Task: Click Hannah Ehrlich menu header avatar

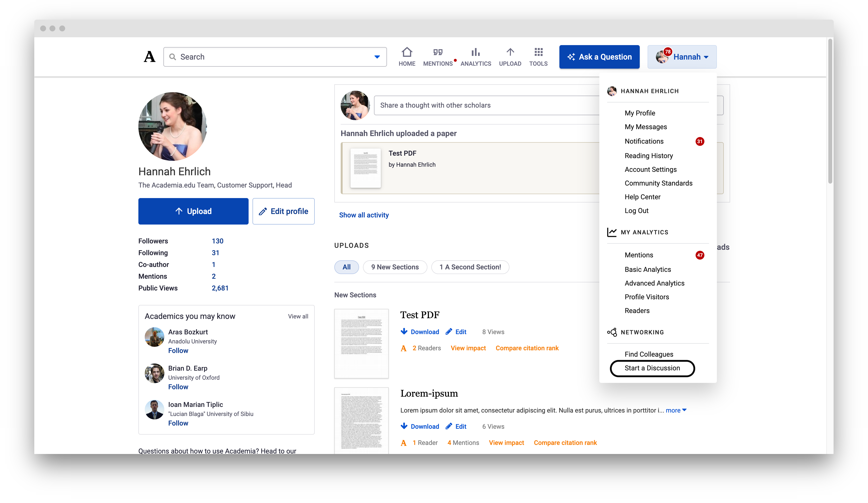Action: tap(612, 91)
